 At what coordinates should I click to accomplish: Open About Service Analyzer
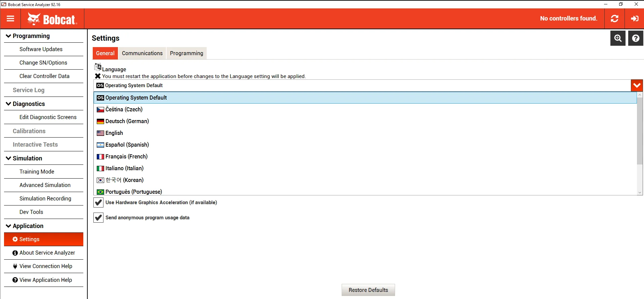44,253
